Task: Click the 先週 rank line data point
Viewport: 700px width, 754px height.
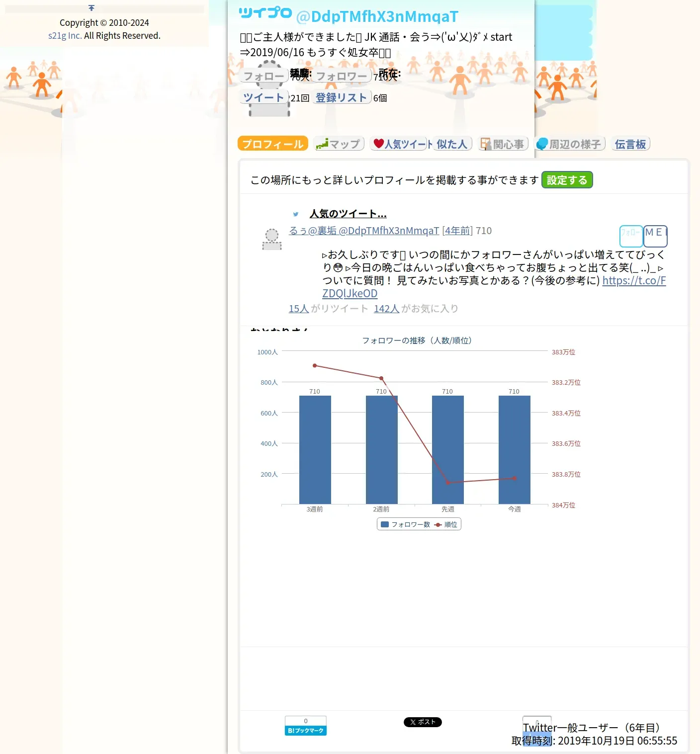Action: 448,483
